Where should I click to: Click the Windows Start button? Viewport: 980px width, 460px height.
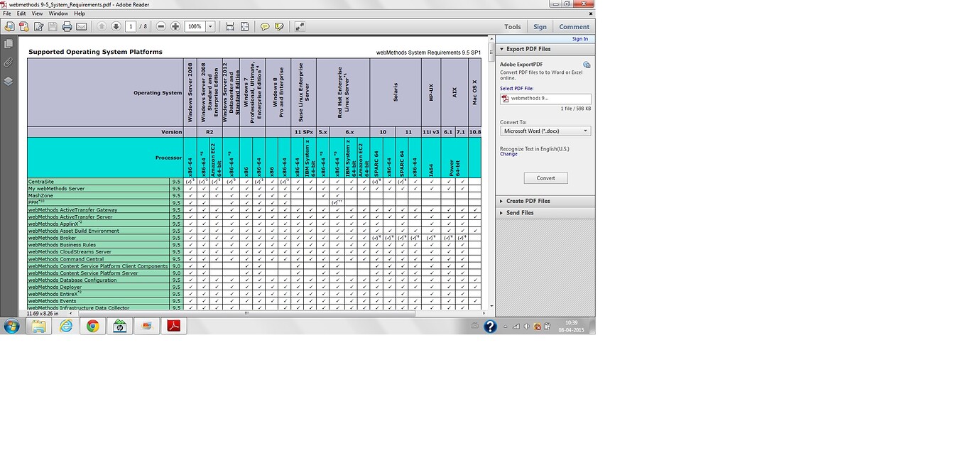(12, 326)
